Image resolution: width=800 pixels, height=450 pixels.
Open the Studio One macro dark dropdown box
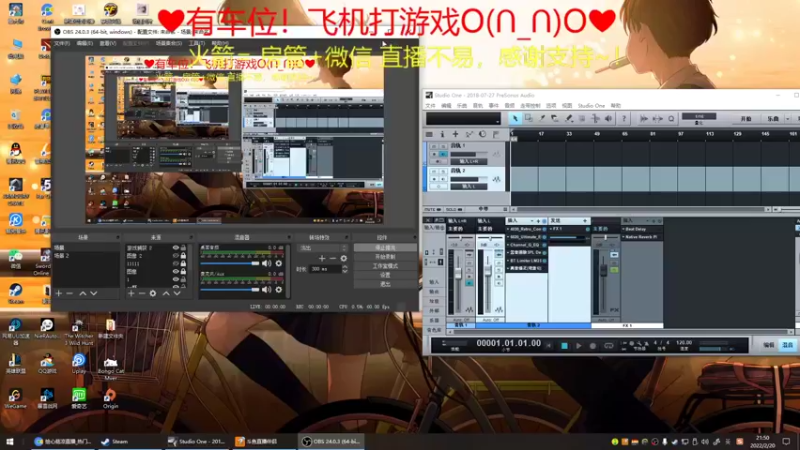pos(463,119)
